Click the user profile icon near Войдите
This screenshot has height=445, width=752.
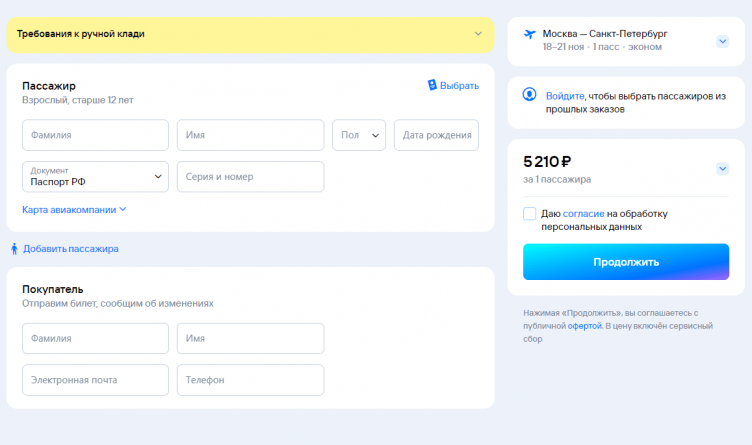(530, 95)
